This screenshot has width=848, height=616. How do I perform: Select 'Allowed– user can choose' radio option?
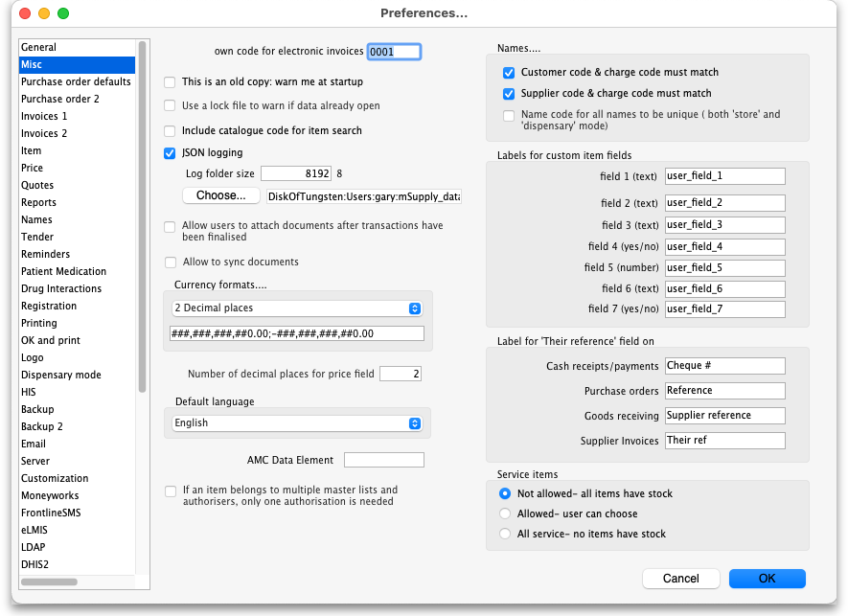click(505, 514)
